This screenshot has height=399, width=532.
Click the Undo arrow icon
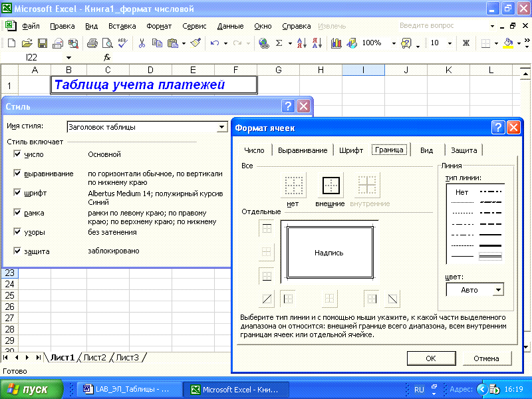point(214,43)
